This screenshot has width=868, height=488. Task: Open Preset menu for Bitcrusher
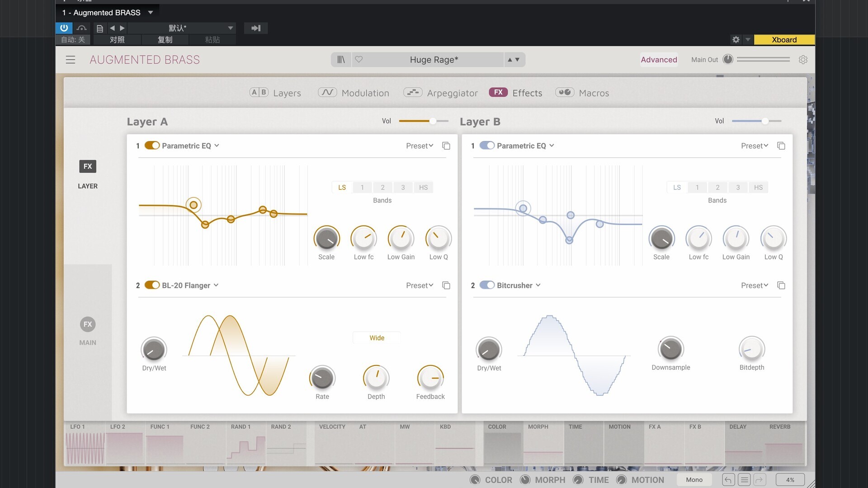click(755, 285)
